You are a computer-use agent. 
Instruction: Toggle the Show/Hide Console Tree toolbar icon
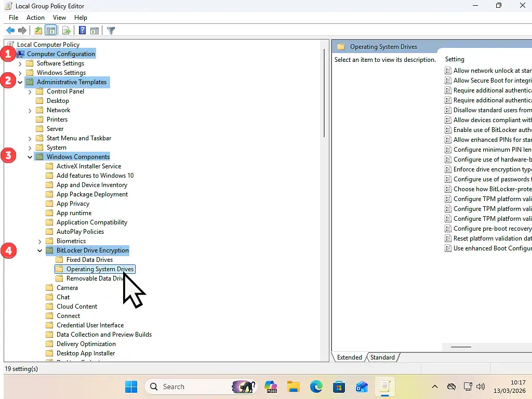(x=50, y=30)
